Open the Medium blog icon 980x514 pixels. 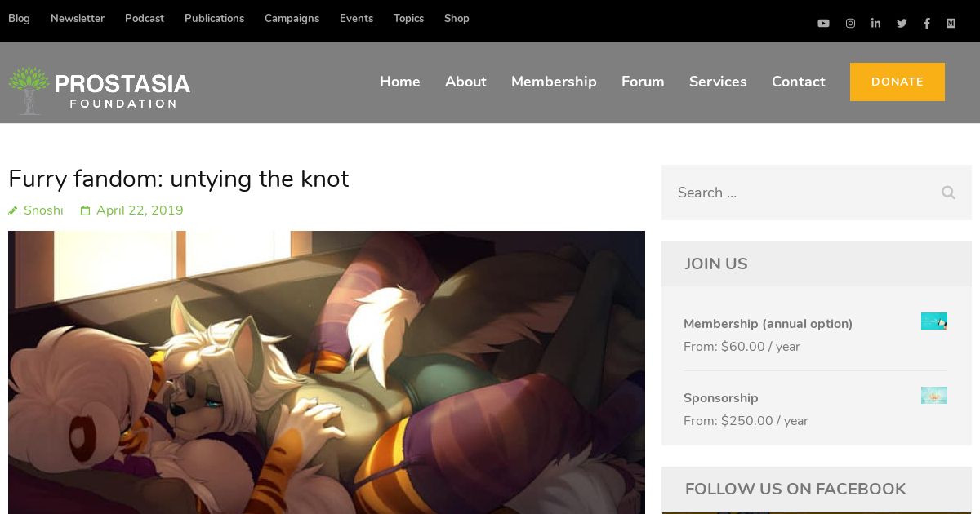coord(951,24)
